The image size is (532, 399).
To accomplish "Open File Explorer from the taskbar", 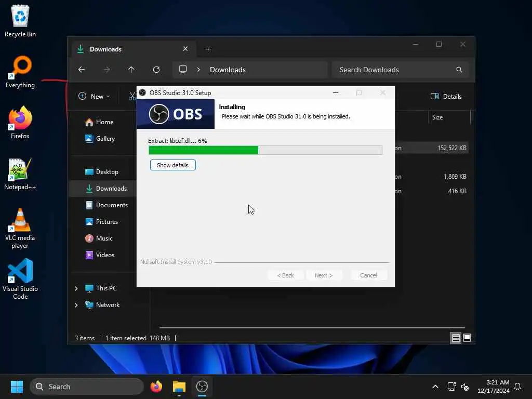I will pyautogui.click(x=179, y=387).
